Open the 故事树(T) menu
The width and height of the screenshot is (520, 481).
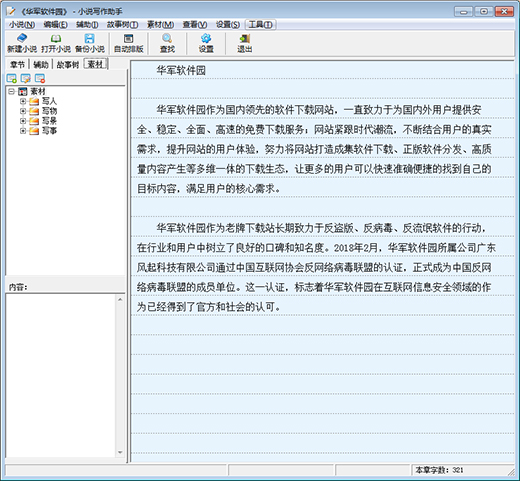click(122, 25)
